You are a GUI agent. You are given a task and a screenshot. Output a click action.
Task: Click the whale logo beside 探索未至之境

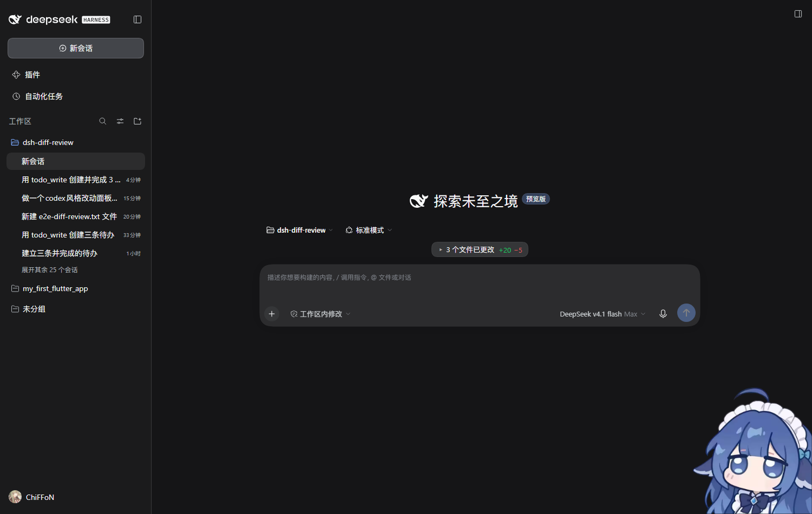(x=419, y=201)
